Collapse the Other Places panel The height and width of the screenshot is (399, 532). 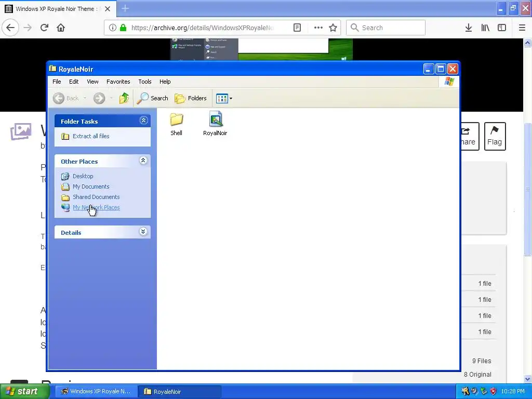pyautogui.click(x=143, y=161)
